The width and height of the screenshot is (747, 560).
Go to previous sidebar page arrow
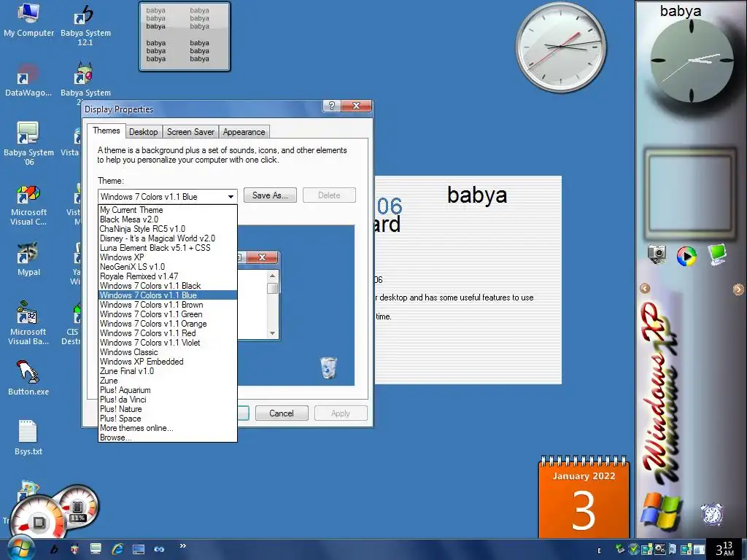(645, 288)
